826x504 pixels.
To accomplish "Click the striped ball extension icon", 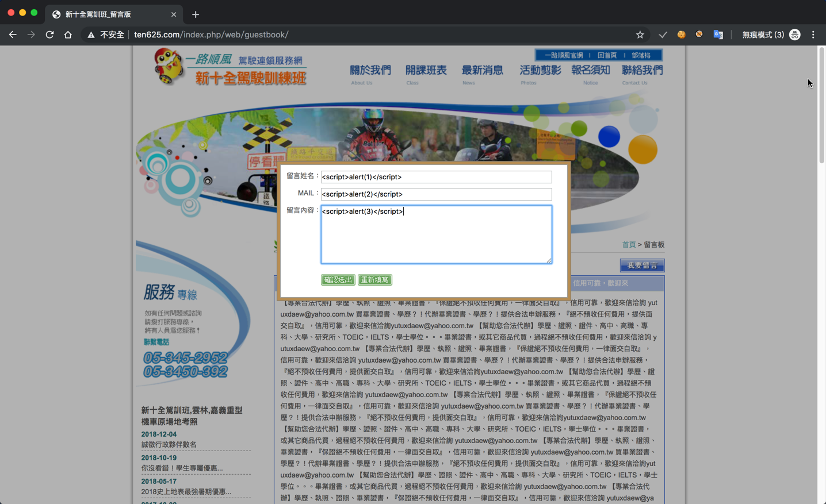I will pos(699,34).
